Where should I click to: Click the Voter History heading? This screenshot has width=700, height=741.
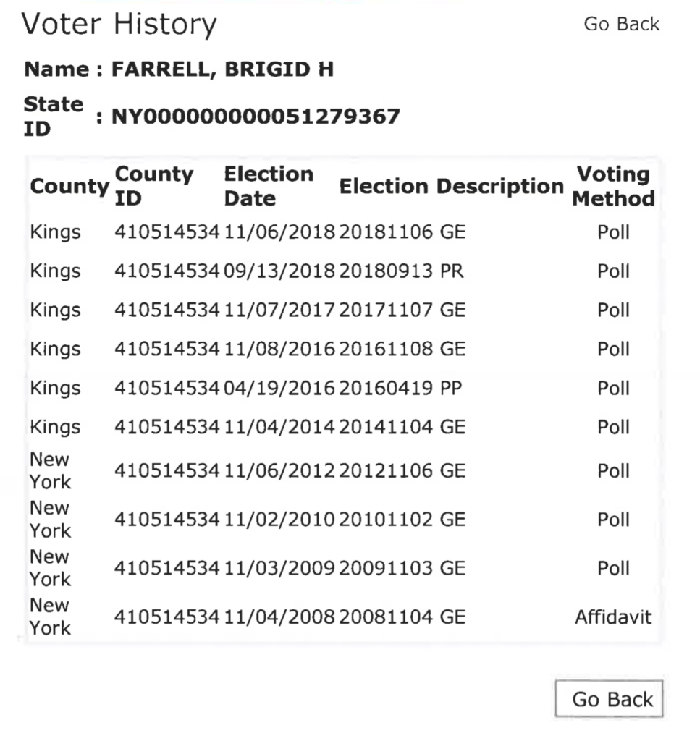[119, 25]
